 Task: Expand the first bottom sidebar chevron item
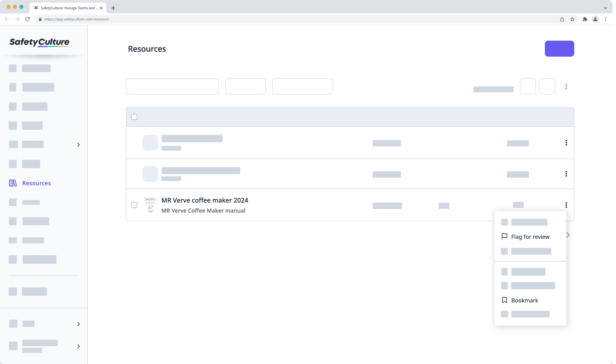coord(78,324)
